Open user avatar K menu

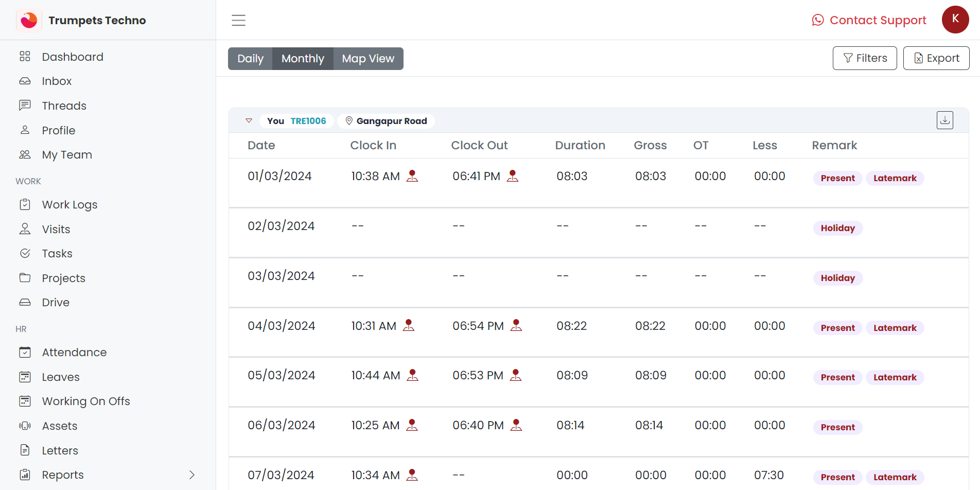[x=955, y=20]
